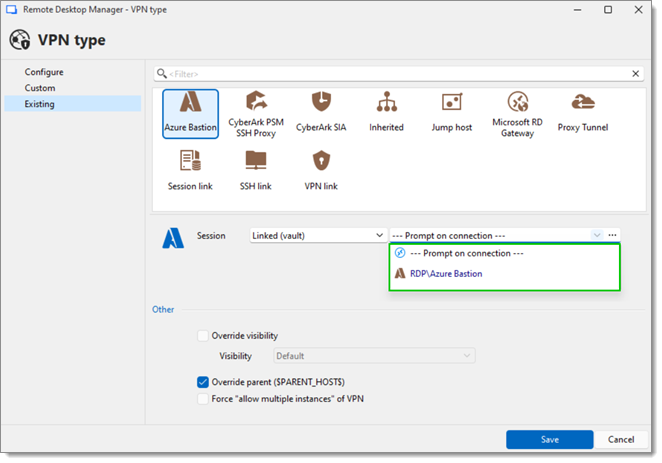This screenshot has height=463, width=662.
Task: Click the filter search magnifier icon
Action: pyautogui.click(x=161, y=74)
